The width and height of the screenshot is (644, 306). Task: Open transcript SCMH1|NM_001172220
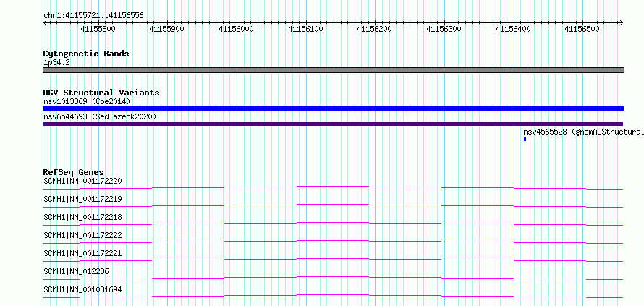point(82,181)
